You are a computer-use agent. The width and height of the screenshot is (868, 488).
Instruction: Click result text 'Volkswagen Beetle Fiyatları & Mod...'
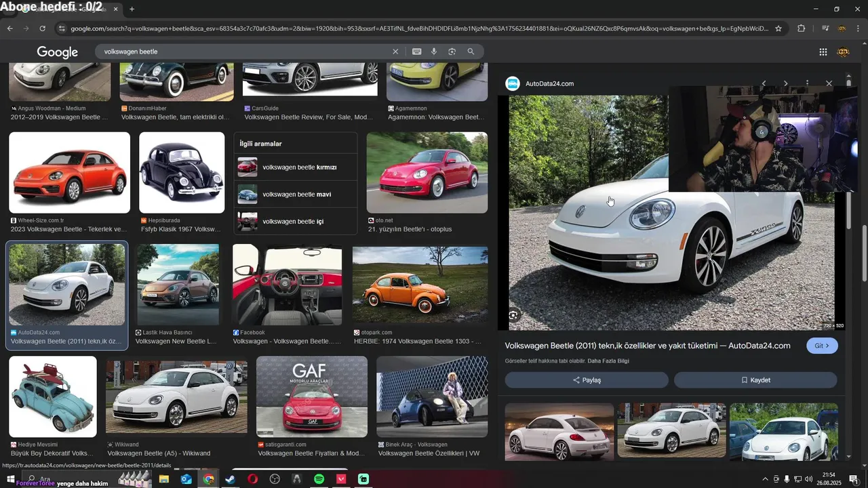(311, 453)
